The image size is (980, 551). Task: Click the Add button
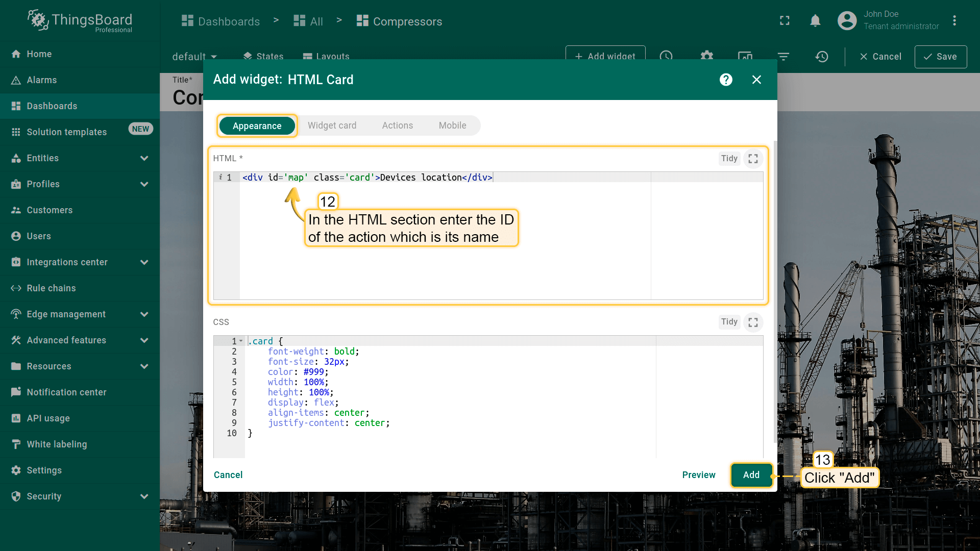(751, 475)
